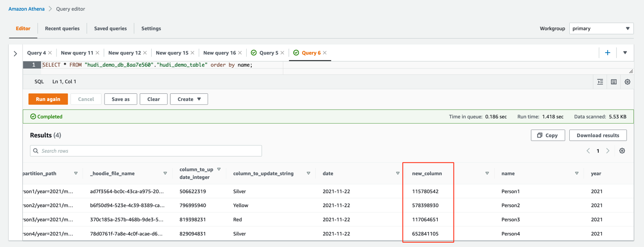Close the Query 6 tab

tap(325, 53)
